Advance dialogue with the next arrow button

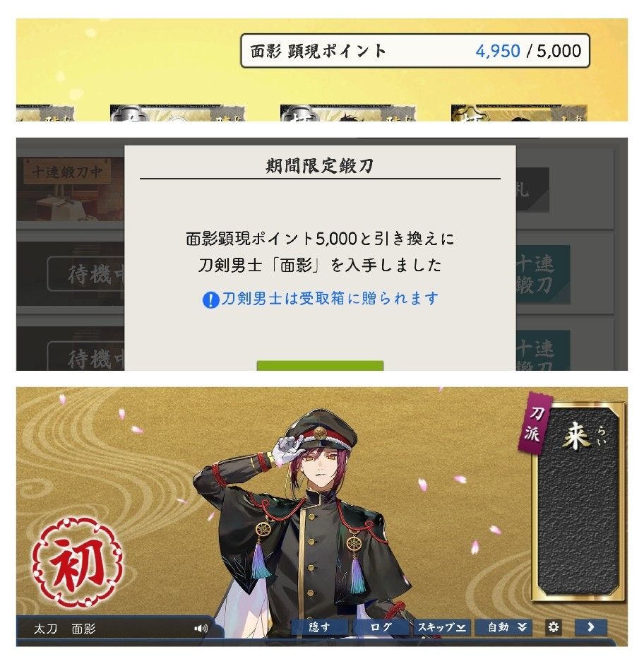[x=590, y=627]
